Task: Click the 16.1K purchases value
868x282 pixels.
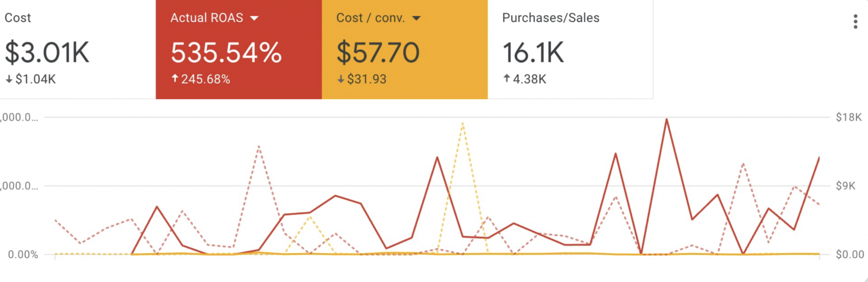Action: click(533, 52)
